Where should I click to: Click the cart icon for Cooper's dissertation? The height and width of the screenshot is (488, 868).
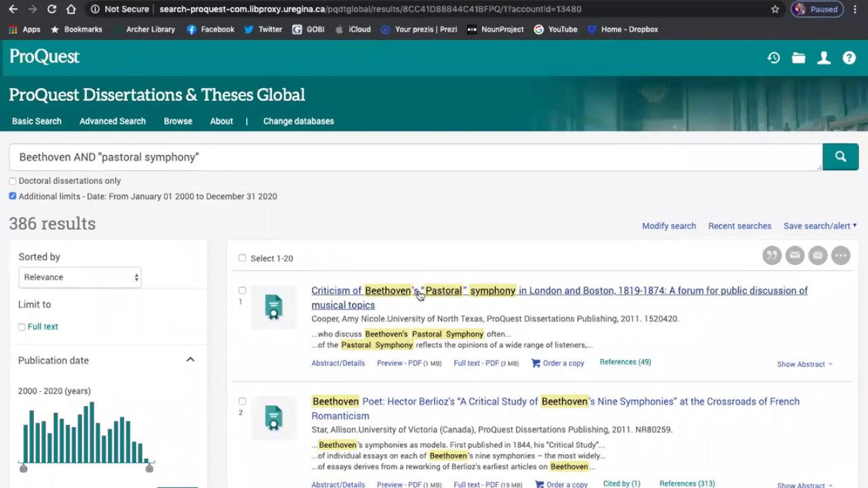[x=536, y=363]
